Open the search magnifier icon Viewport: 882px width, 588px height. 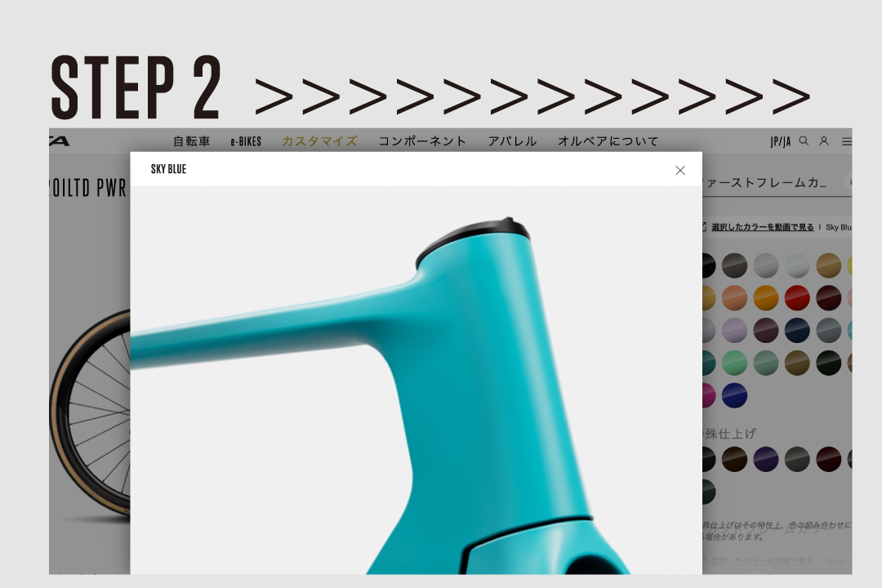[804, 141]
